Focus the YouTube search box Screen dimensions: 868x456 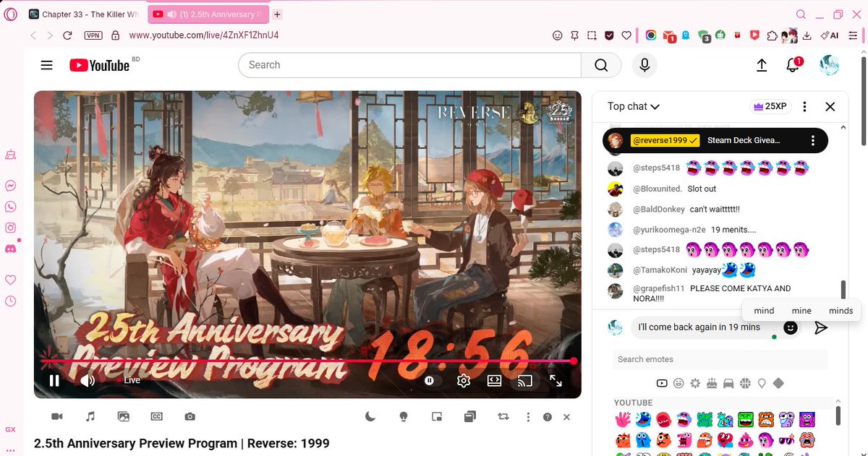[409, 65]
